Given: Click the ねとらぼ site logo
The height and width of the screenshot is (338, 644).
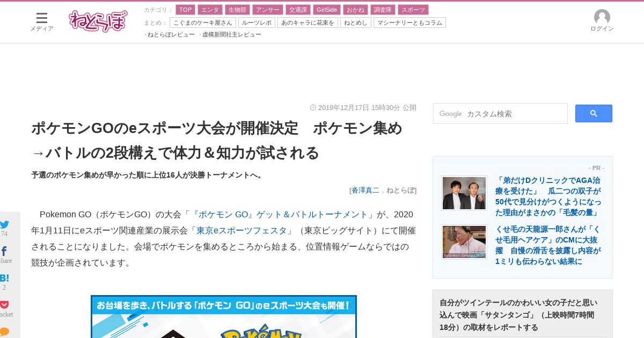Looking at the screenshot, I should pos(98,21).
